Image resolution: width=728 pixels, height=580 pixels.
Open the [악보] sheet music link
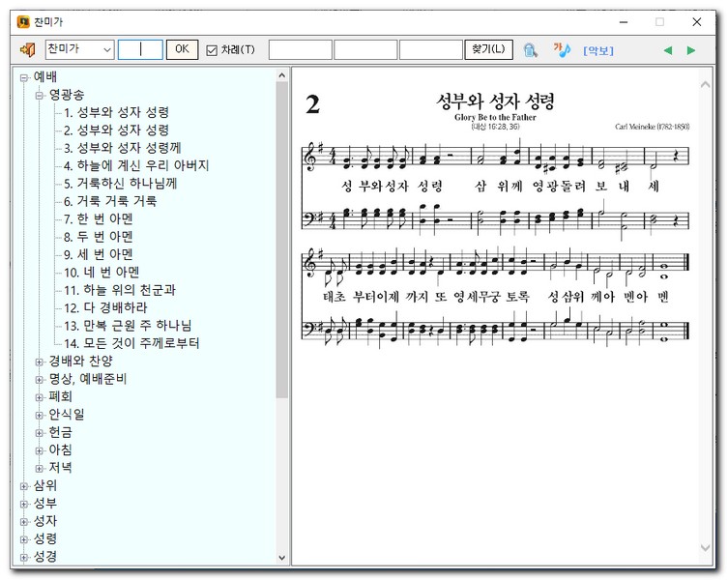click(598, 50)
